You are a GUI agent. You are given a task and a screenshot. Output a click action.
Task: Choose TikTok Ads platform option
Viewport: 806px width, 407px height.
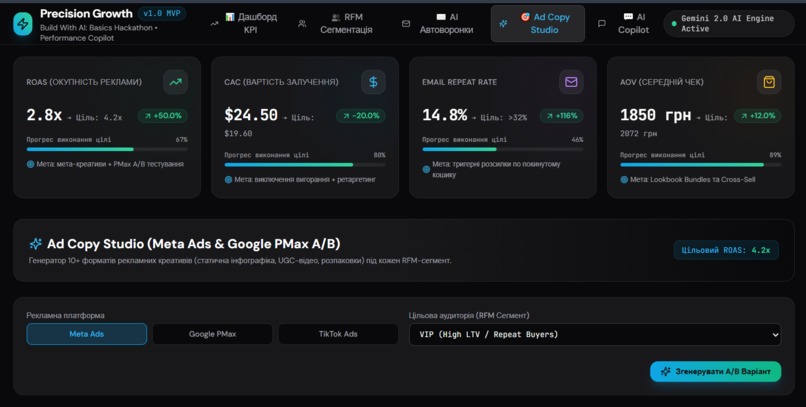click(x=338, y=334)
